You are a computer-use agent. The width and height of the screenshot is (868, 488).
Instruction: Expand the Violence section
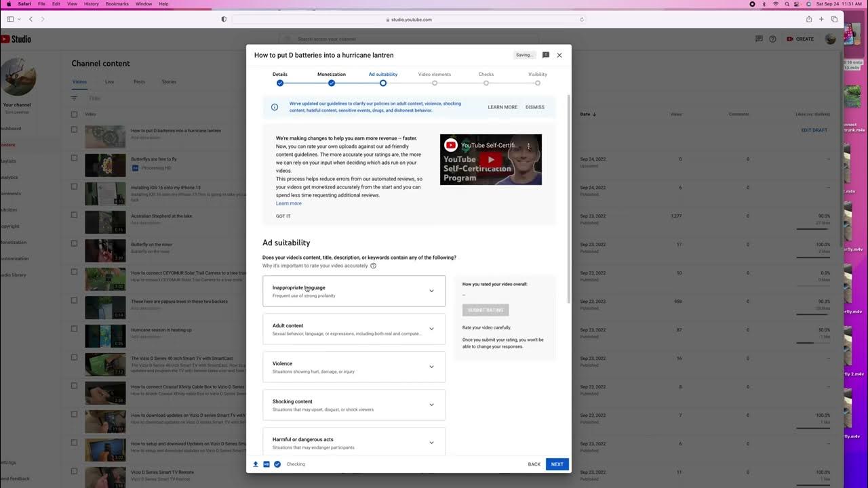pos(354,367)
